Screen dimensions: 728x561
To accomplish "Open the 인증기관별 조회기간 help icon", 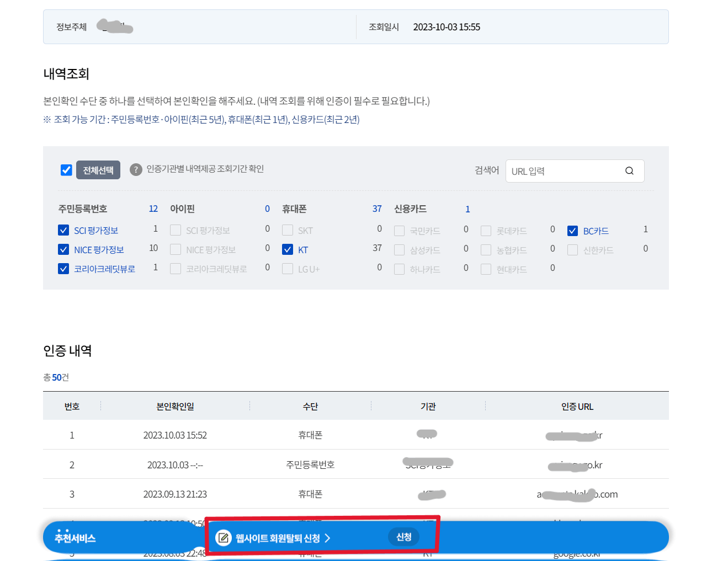I will tap(136, 169).
